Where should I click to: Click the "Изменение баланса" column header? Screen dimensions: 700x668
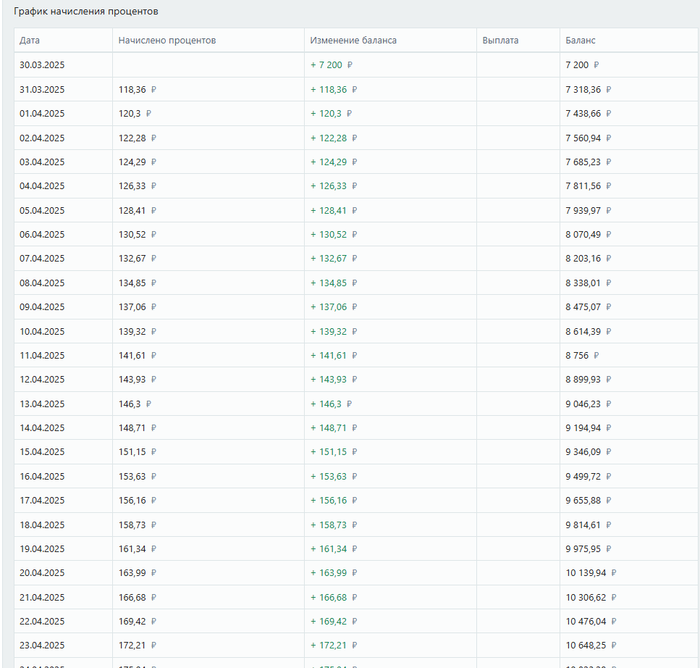(353, 40)
